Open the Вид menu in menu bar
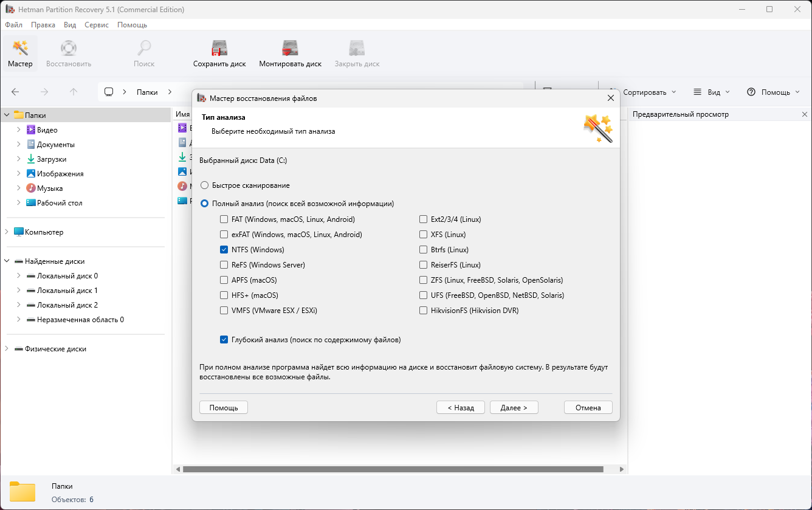 pyautogui.click(x=70, y=25)
